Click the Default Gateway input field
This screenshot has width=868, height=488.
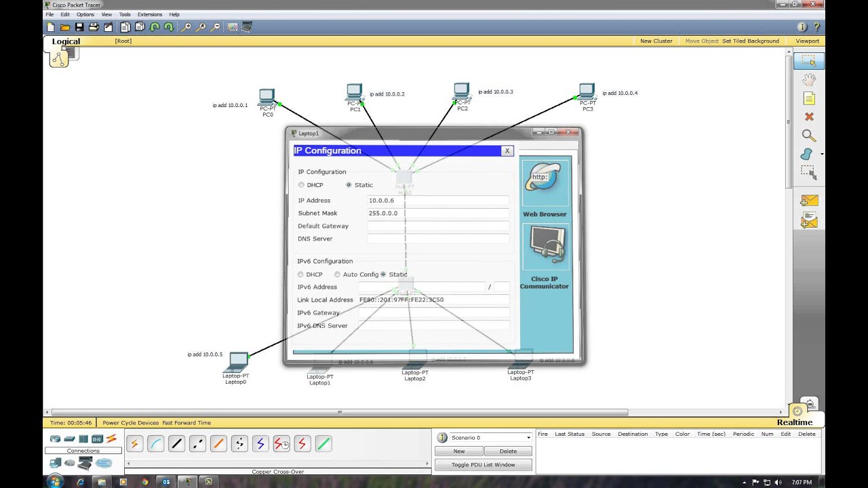pos(438,226)
